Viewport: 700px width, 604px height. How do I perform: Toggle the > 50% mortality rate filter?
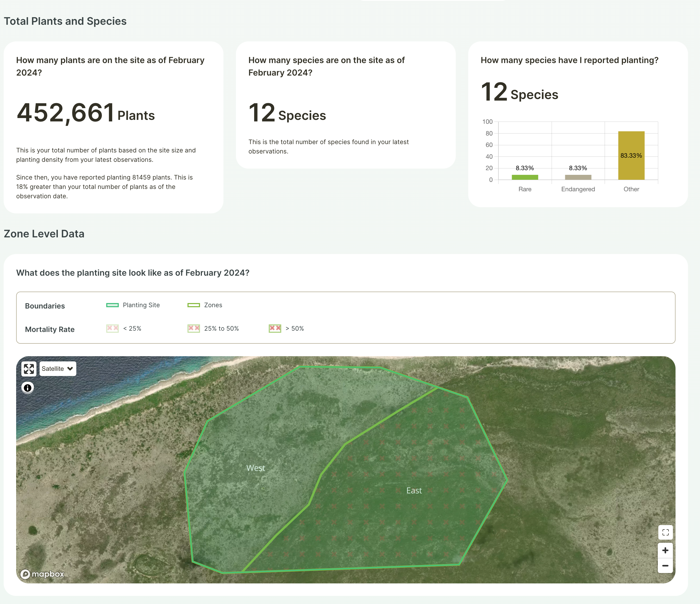(x=275, y=328)
